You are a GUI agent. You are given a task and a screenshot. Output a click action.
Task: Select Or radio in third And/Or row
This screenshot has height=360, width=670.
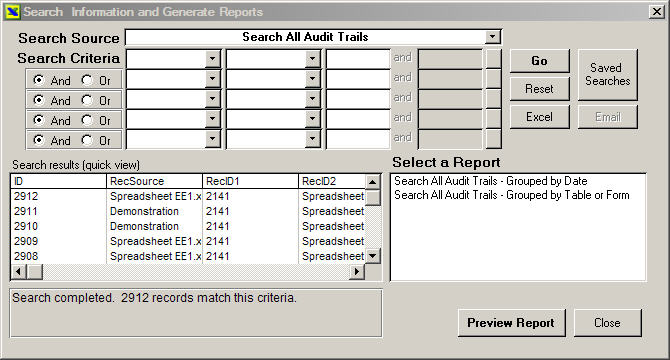(x=87, y=120)
